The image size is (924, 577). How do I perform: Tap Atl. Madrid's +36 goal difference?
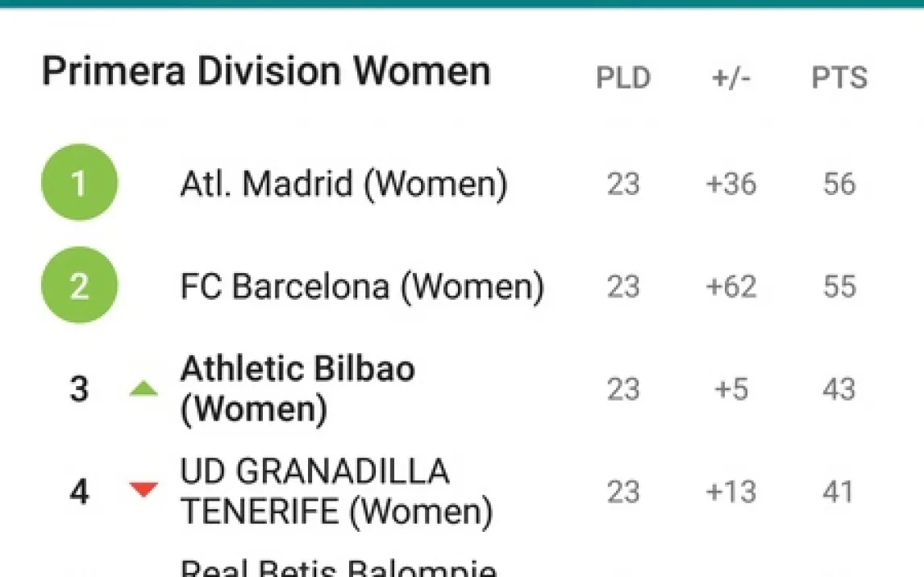[731, 184]
